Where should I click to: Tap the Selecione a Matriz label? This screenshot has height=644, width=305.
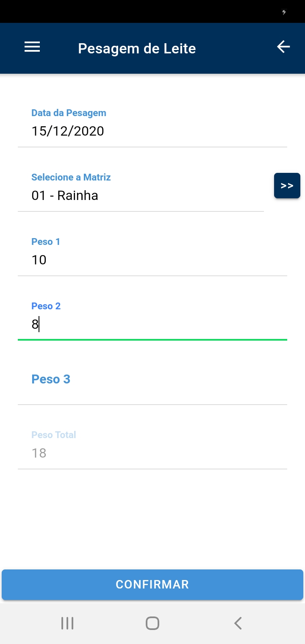pos(71,177)
